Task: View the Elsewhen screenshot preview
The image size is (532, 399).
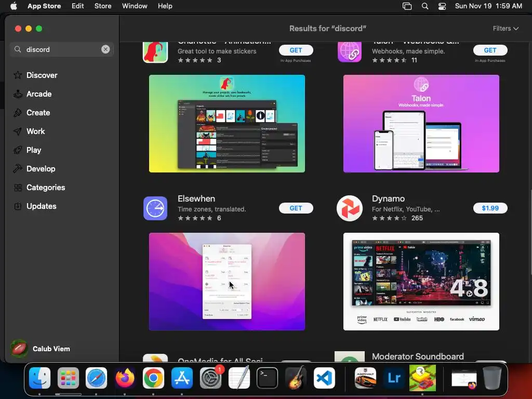Action: 227,282
